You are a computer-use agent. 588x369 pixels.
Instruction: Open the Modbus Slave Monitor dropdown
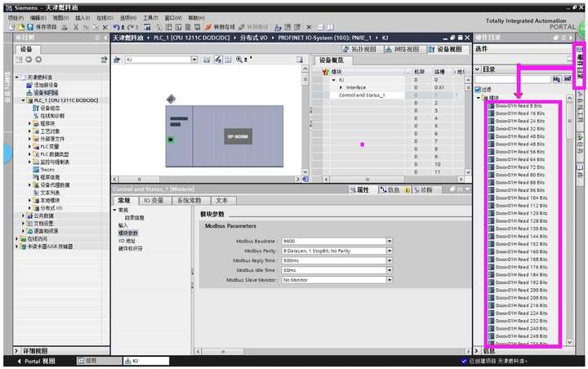coord(390,280)
